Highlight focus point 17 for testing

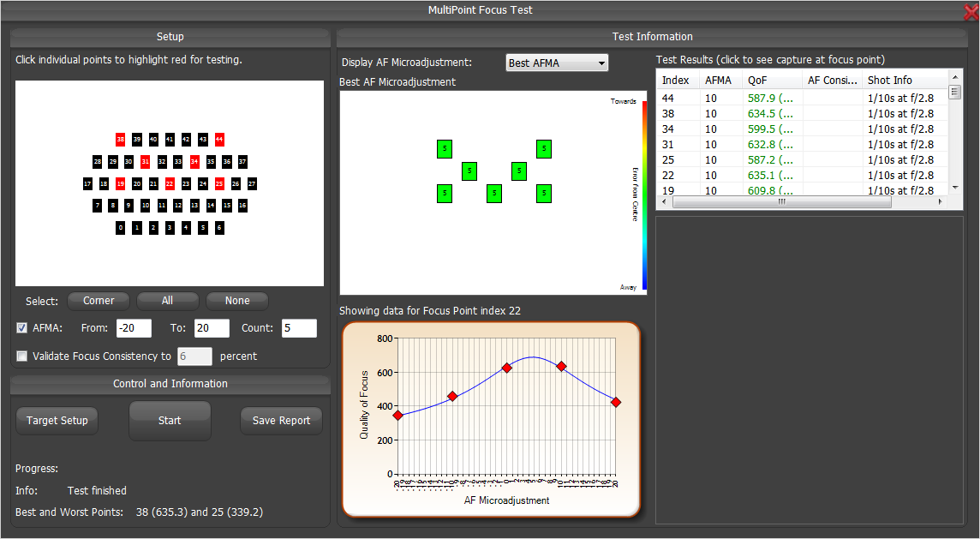pos(87,184)
